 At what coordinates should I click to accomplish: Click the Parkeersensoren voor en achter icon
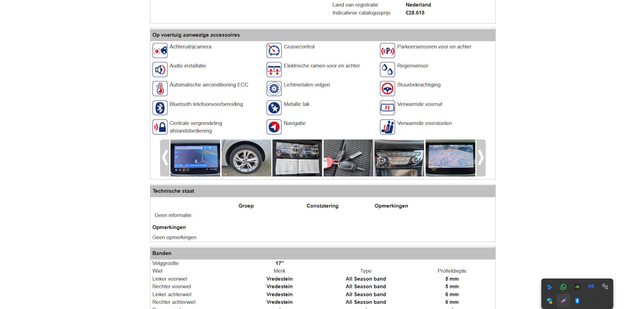click(387, 51)
